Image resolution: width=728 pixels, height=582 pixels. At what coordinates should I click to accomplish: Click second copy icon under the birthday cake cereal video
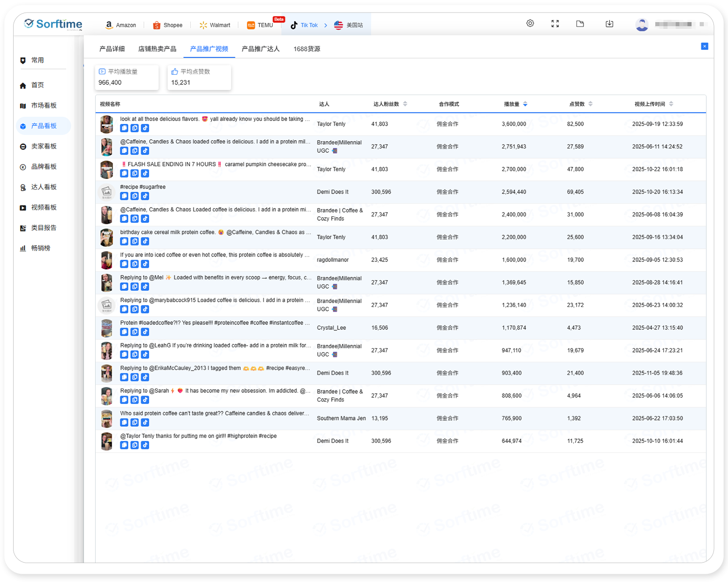[x=134, y=242]
